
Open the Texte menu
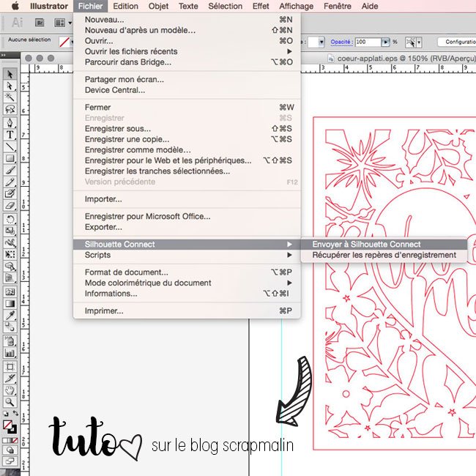pyautogui.click(x=188, y=6)
